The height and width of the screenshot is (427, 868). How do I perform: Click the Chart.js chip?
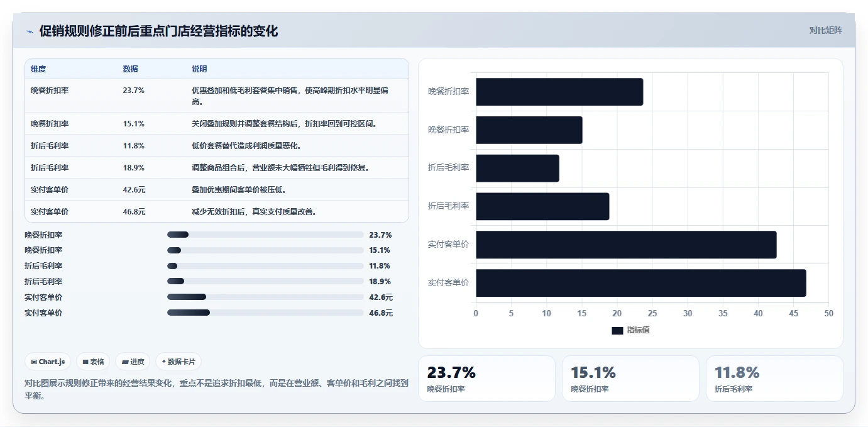tap(48, 362)
